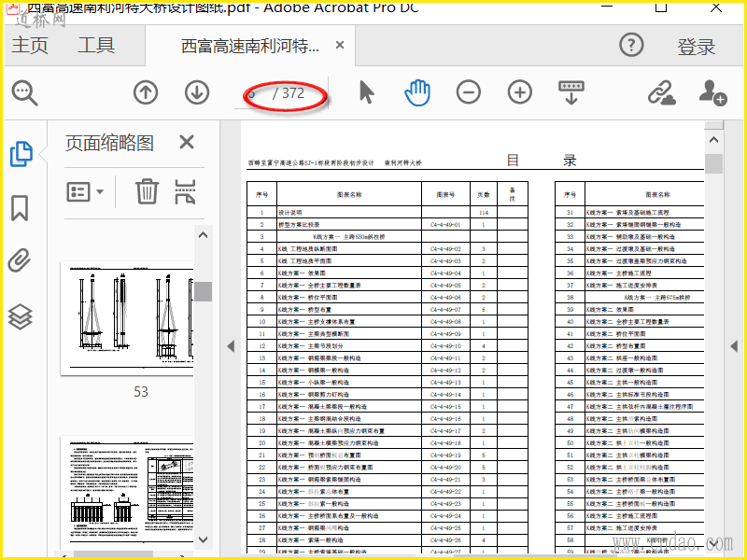Click the C4-4-49-02 drawing number cell
The width and height of the screenshot is (747, 560).
pyautogui.click(x=445, y=249)
